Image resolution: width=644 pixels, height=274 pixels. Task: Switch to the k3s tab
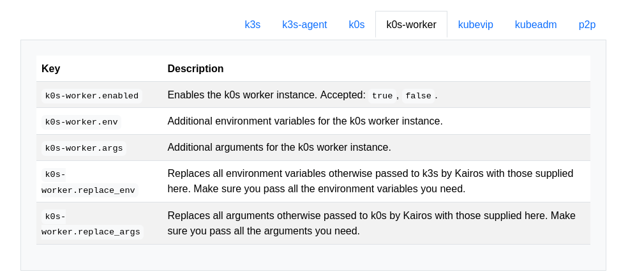click(x=253, y=25)
